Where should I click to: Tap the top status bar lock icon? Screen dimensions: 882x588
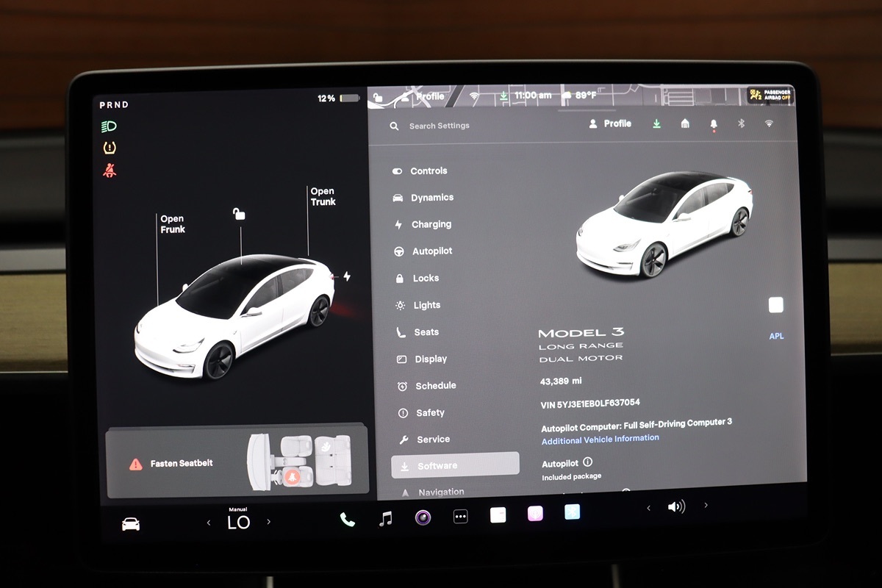pyautogui.click(x=378, y=96)
